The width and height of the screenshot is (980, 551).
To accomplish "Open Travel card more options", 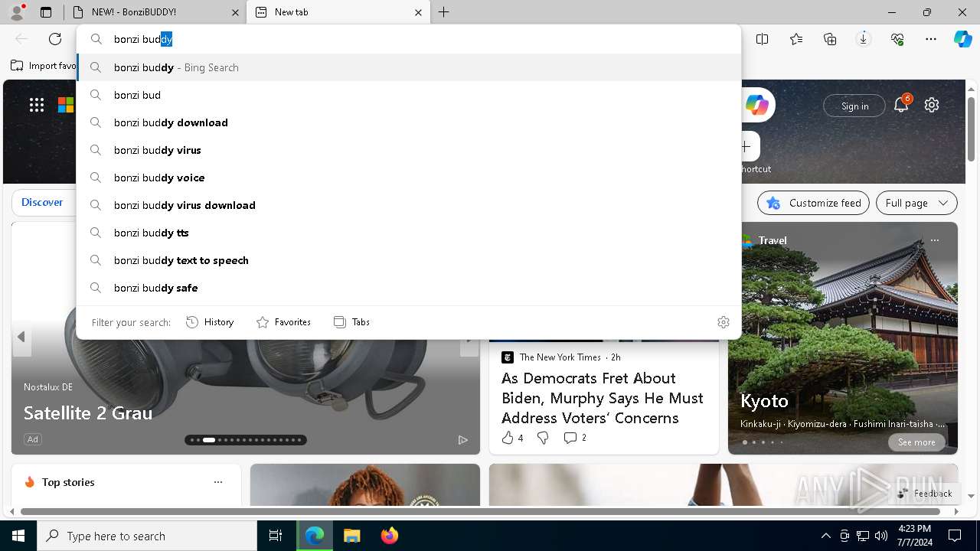I will 935,240.
